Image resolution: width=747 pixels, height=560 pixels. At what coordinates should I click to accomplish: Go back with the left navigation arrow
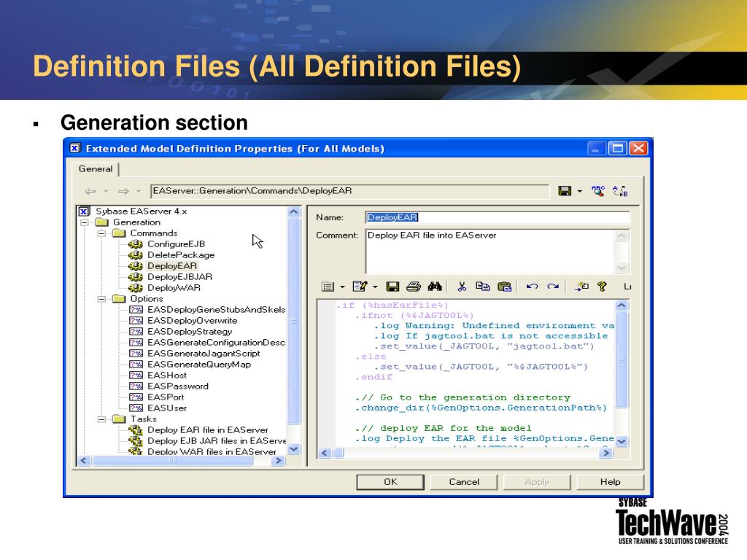click(90, 192)
